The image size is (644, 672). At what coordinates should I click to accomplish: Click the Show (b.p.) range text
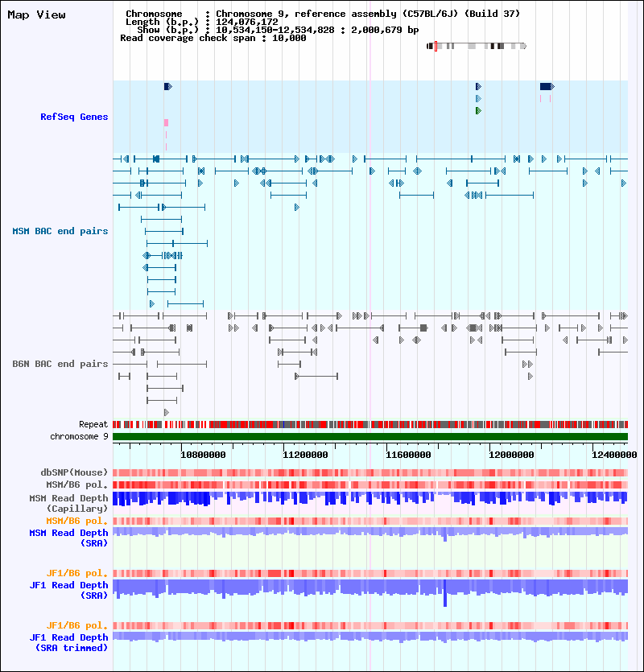(278, 30)
